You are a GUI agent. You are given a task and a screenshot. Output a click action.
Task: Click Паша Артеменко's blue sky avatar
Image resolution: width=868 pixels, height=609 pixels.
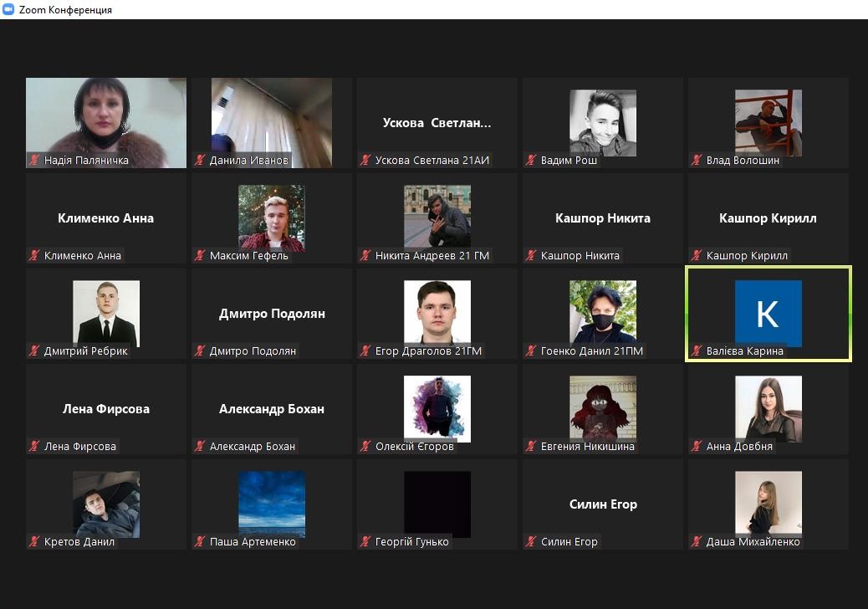pos(272,504)
